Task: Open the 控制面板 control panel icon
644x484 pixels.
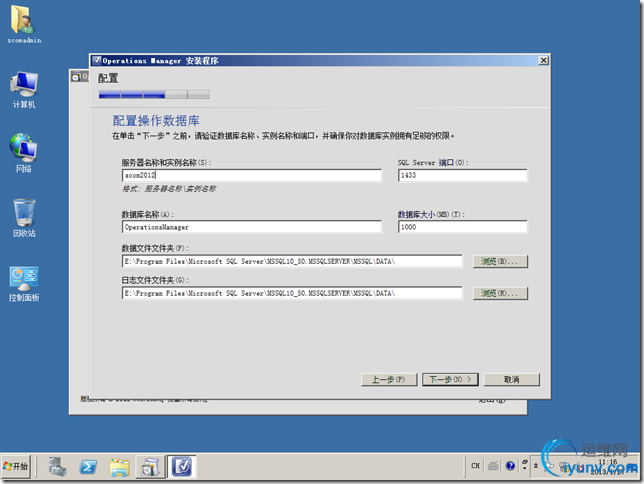Action: (24, 284)
